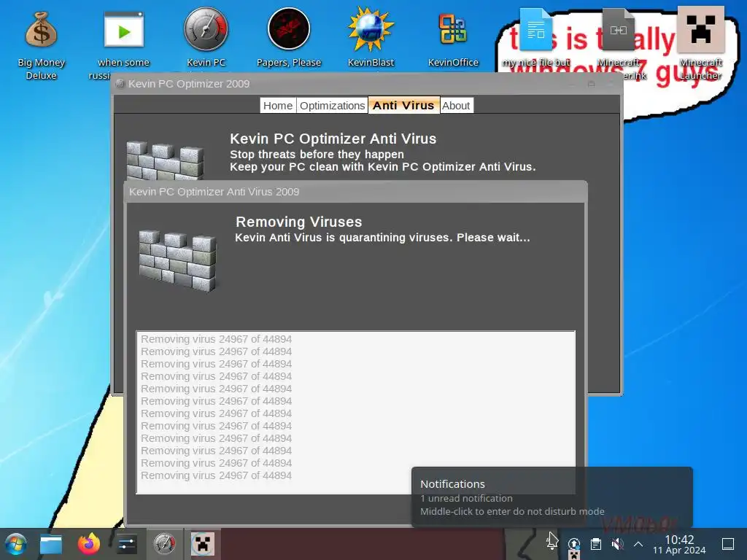Open the About tab
747x560 pixels.
point(456,106)
